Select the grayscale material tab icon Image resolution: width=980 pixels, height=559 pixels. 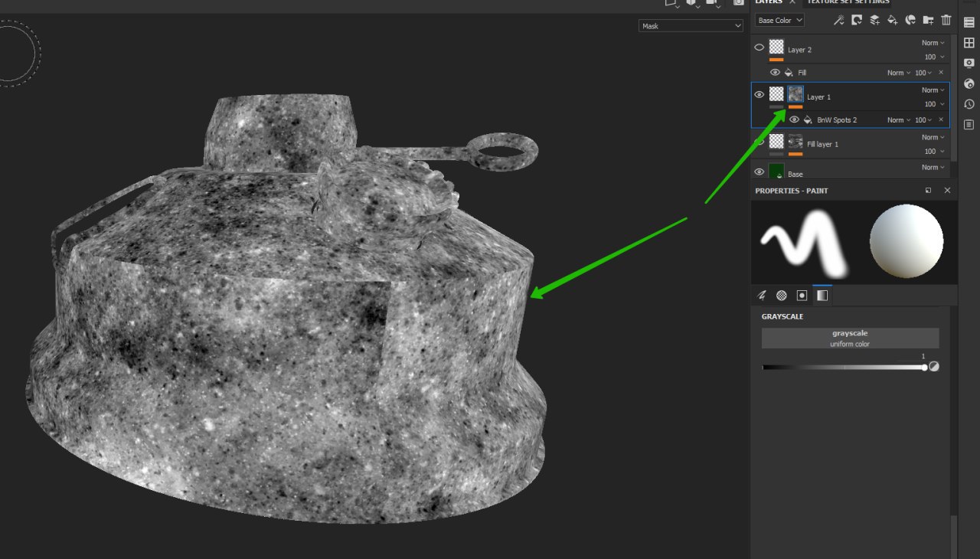click(x=822, y=295)
